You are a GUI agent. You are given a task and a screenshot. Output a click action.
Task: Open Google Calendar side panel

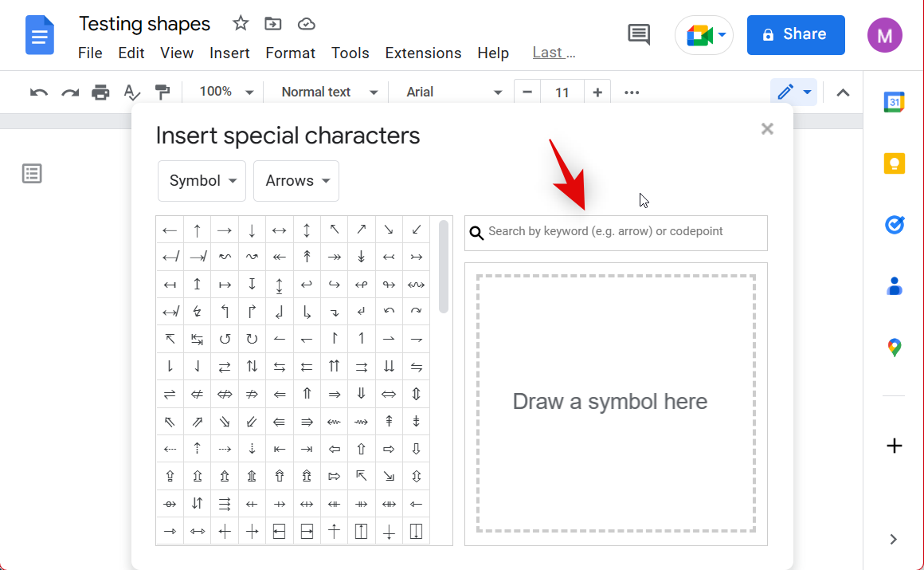click(x=895, y=102)
